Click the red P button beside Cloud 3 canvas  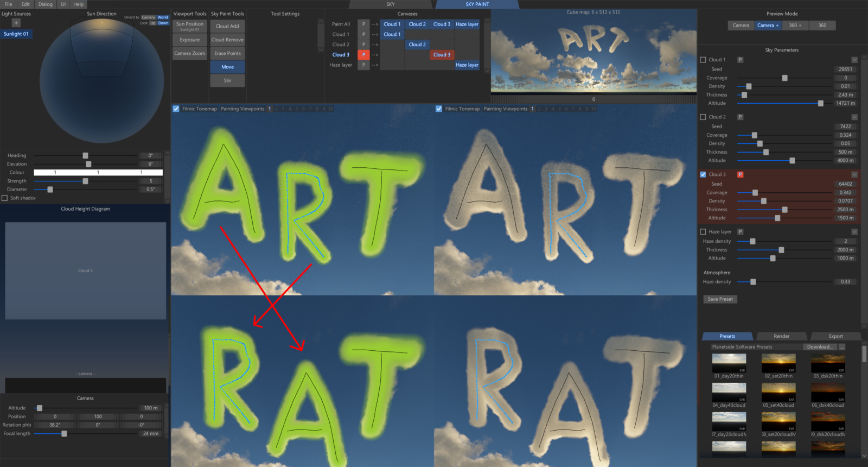click(x=363, y=55)
